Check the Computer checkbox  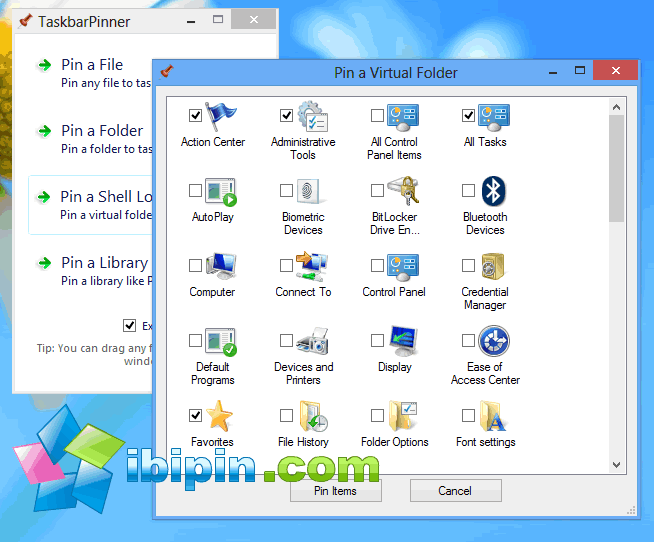[195, 265]
